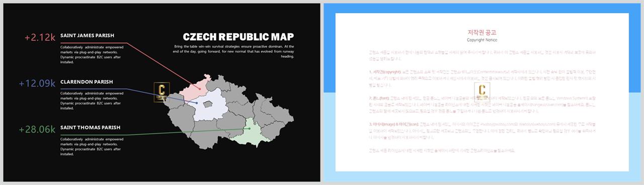The width and height of the screenshot is (644, 185).
Task: Select the Czech Republic Map slide thumbnail
Action: coord(161,92)
